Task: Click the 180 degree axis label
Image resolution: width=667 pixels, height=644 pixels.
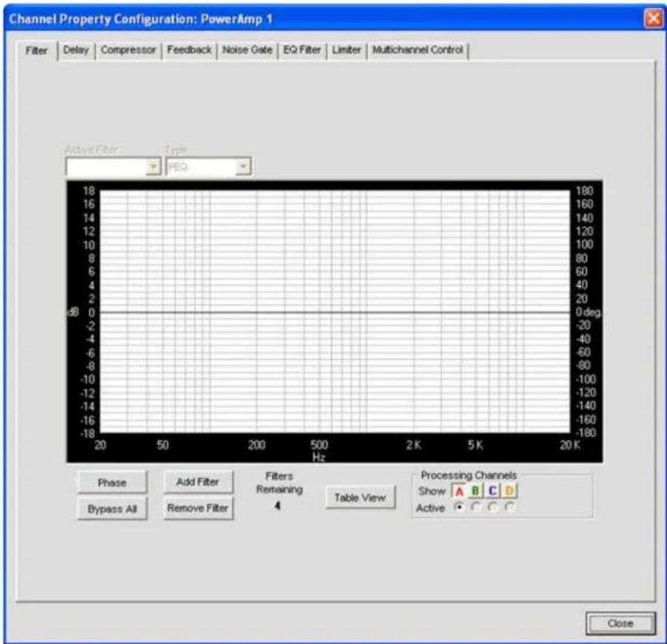Action: [584, 190]
